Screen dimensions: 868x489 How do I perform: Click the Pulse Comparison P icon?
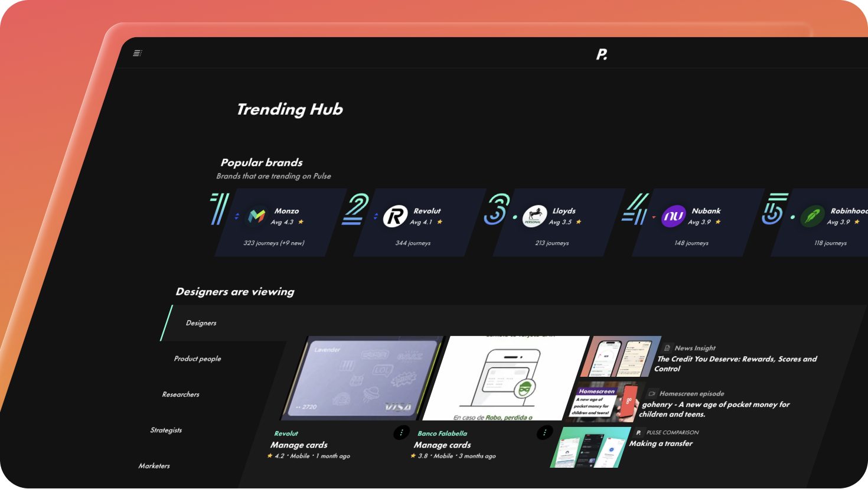click(x=638, y=432)
